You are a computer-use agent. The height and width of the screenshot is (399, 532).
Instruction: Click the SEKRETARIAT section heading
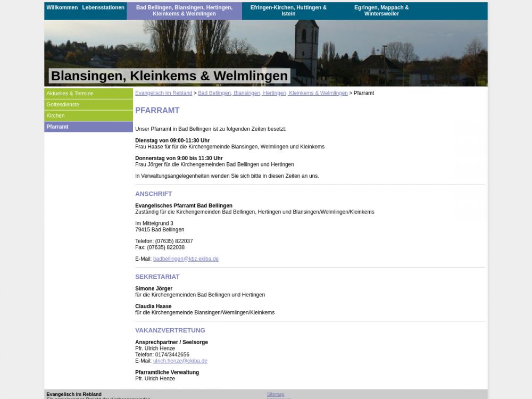(x=157, y=277)
